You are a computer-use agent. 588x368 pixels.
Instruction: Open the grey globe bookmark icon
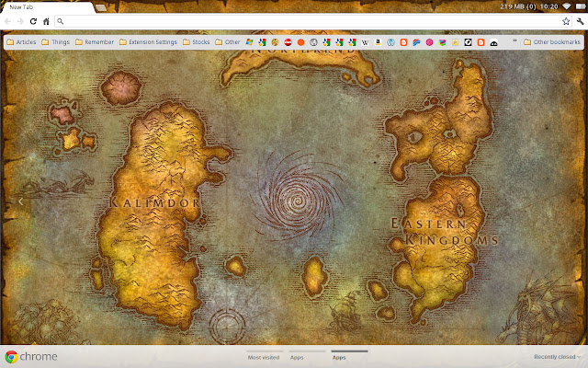click(x=313, y=42)
